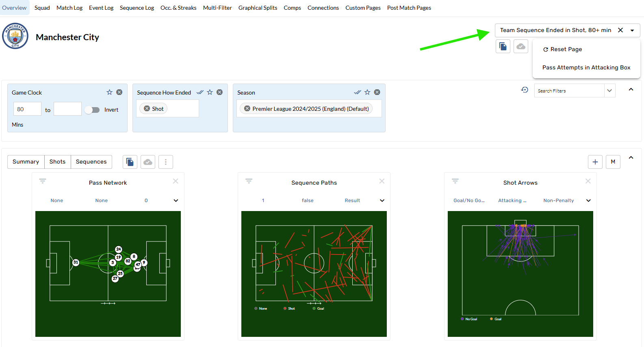Select Pass Attempts in Attacking Box preset
644x347 pixels.
(586, 67)
